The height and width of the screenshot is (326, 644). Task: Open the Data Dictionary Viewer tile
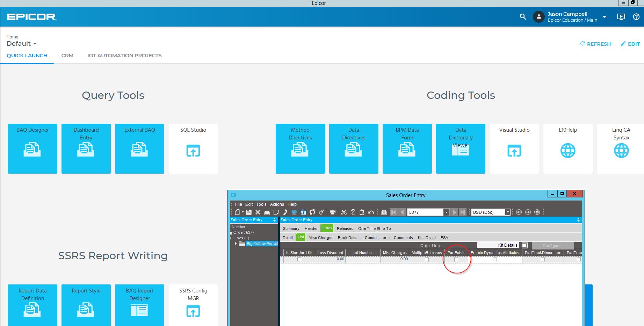tap(461, 148)
